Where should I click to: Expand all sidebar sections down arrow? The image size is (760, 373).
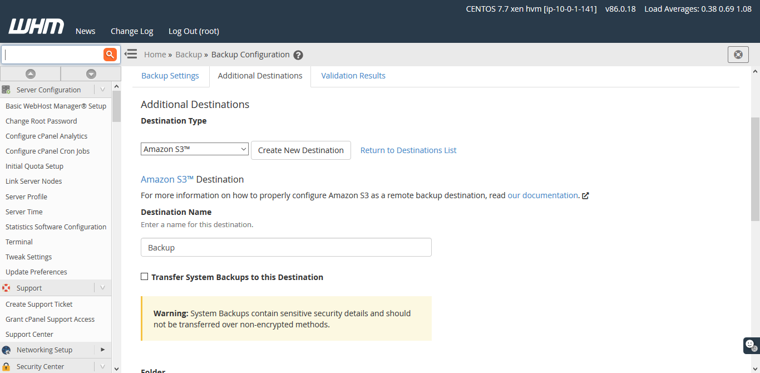(91, 74)
